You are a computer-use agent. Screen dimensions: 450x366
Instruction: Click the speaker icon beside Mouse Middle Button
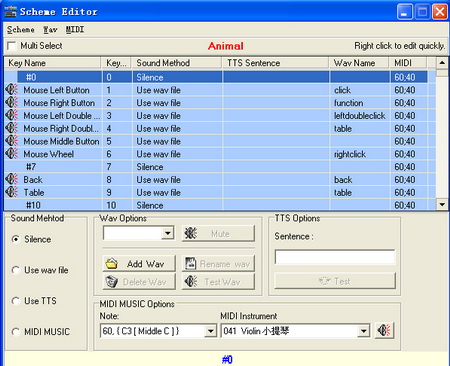pyautogui.click(x=11, y=141)
